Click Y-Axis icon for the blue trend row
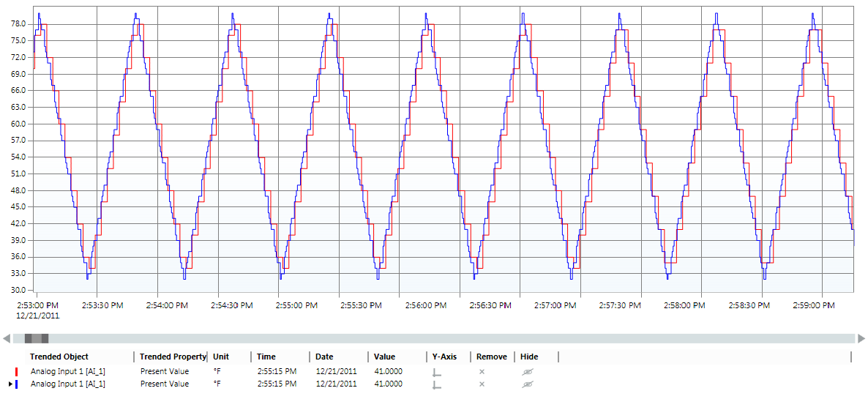This screenshot has width=868, height=399. click(437, 384)
